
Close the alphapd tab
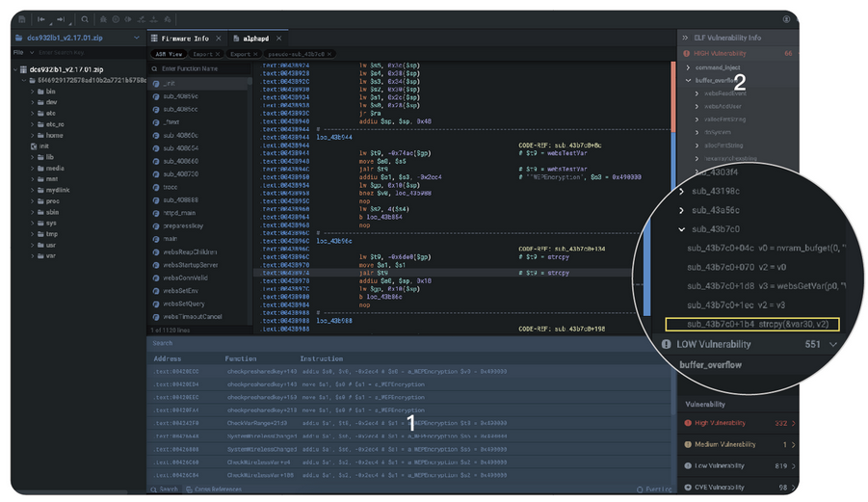click(x=279, y=39)
